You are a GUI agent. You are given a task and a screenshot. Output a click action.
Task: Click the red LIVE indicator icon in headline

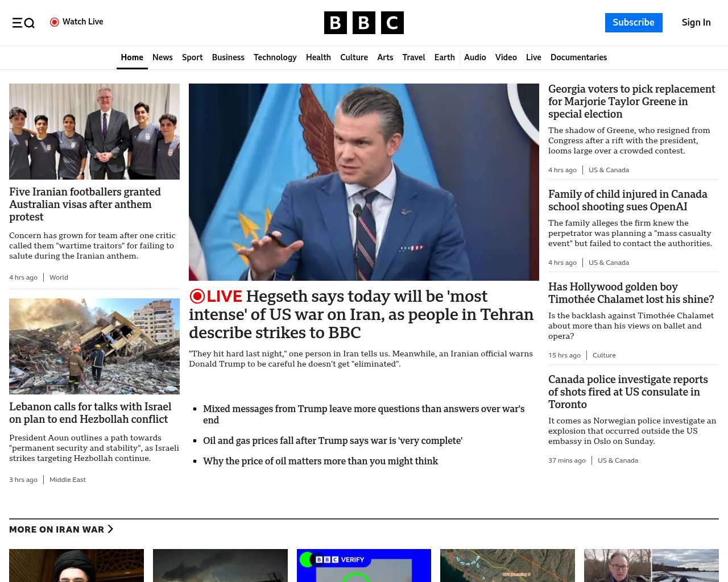[x=197, y=296]
